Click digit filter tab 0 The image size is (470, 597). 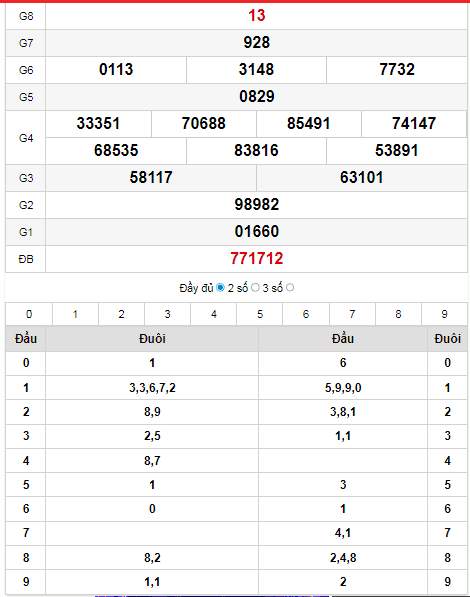[x=29, y=314]
